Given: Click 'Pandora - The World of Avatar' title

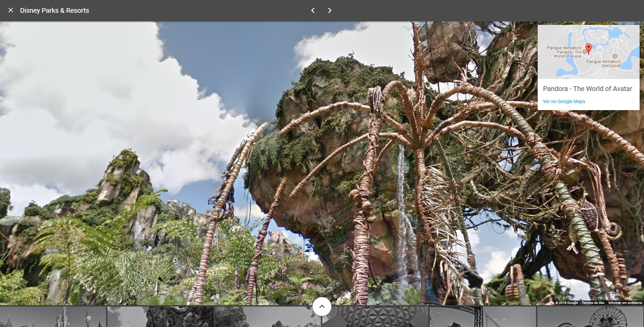Looking at the screenshot, I should point(587,89).
